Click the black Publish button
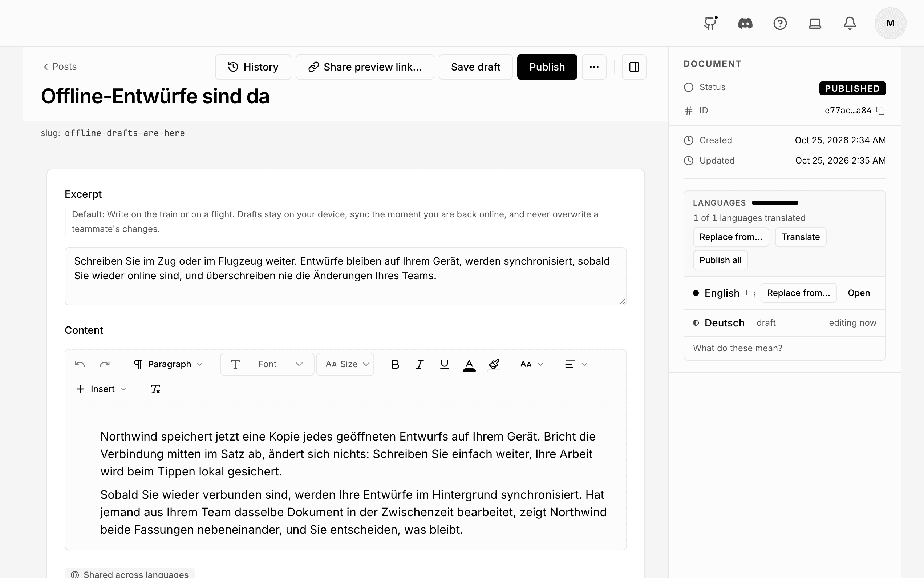 547,67
